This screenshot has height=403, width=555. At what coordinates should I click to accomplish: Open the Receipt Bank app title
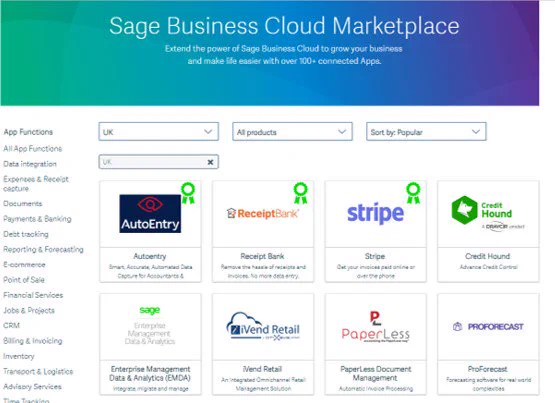[x=262, y=256]
